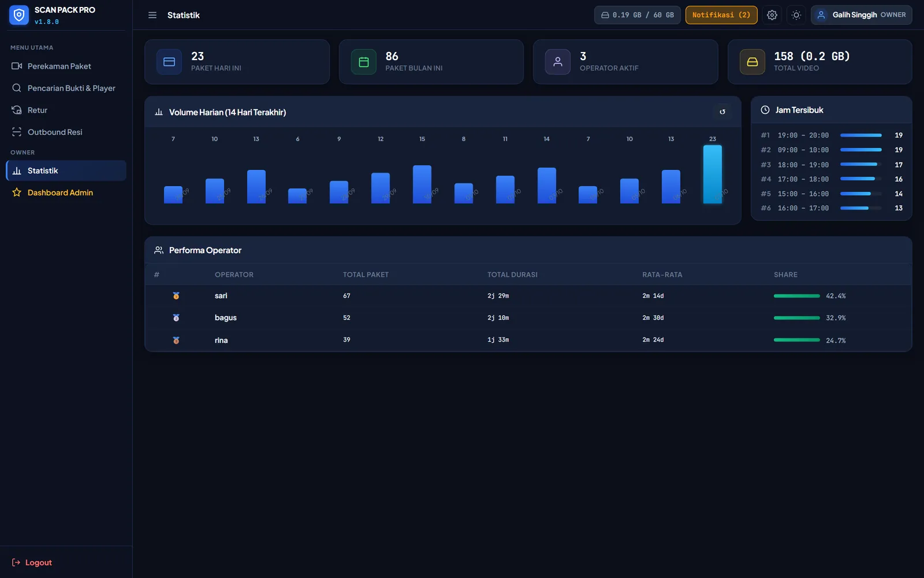Click the bar chart icon in Volume Harian header

159,112
